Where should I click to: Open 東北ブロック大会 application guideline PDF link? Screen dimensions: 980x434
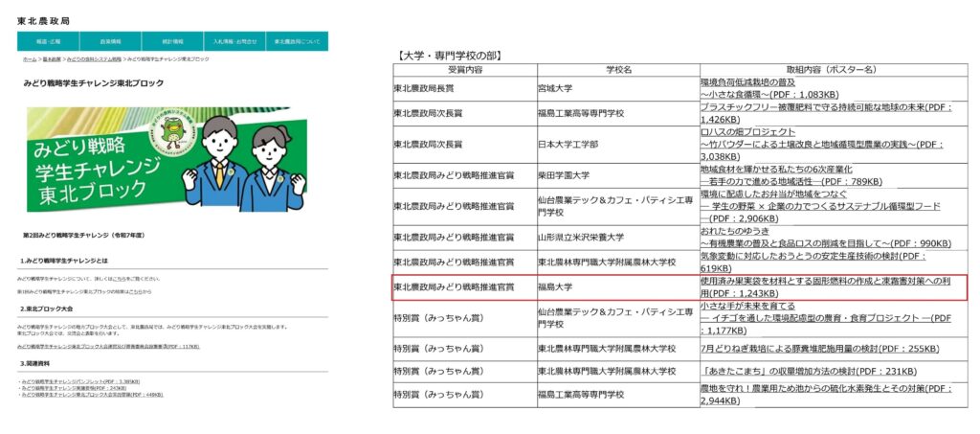pyautogui.click(x=107, y=347)
